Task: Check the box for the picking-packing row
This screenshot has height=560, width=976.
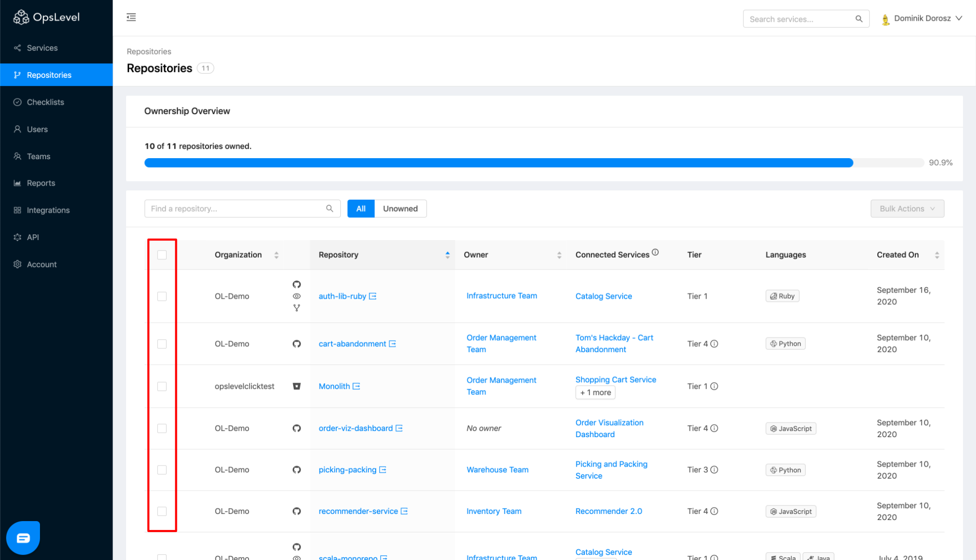Action: 162,470
